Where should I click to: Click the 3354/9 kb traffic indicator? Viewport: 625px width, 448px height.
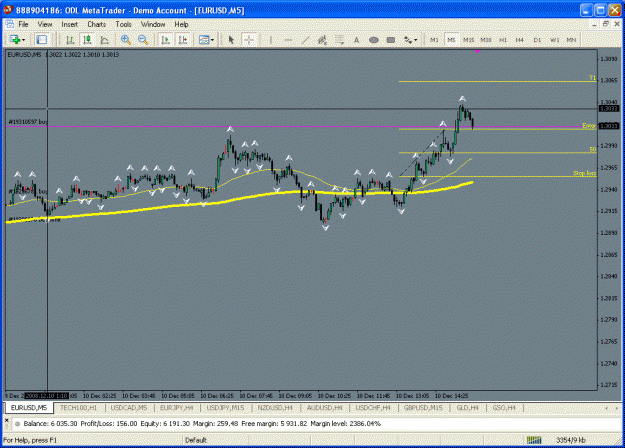[571, 440]
